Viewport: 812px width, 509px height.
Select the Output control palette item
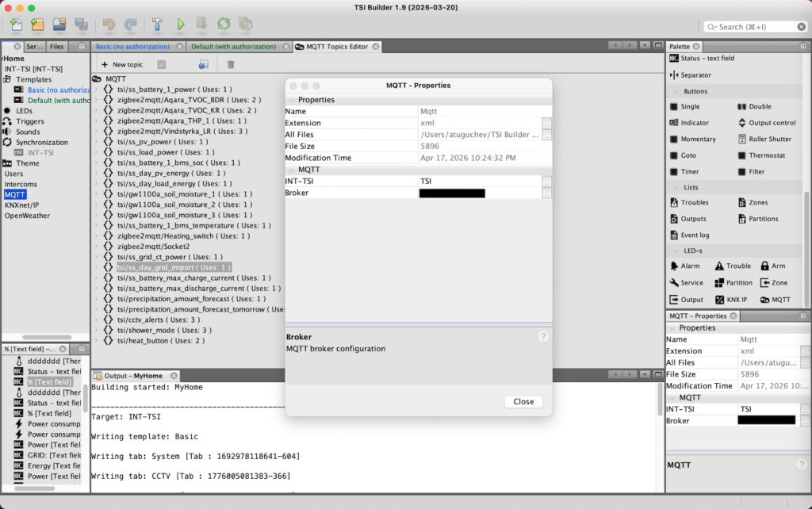click(765, 123)
